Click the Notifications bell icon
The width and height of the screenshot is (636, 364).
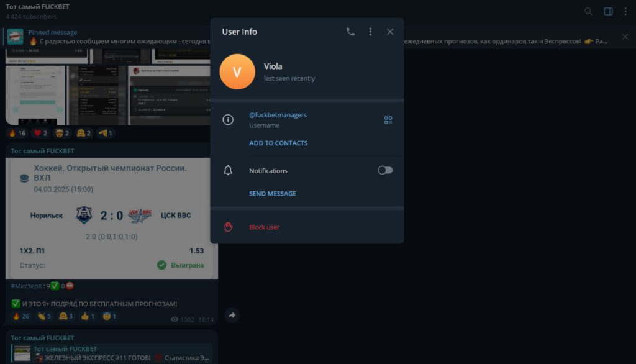[228, 170]
